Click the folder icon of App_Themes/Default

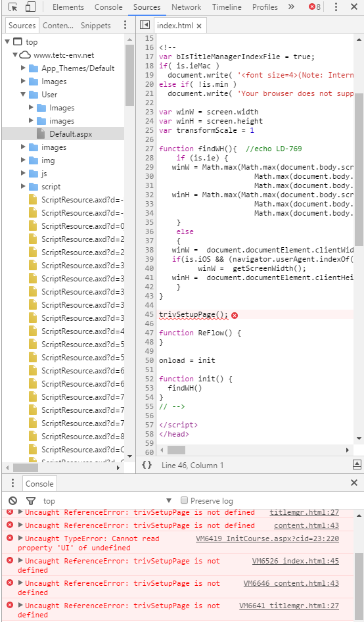pos(34,68)
